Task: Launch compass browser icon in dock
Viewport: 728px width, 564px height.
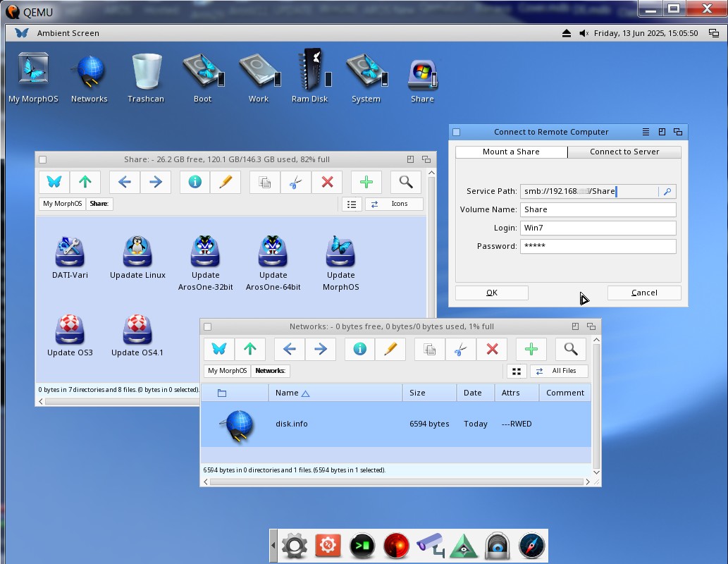Action: coord(531,546)
